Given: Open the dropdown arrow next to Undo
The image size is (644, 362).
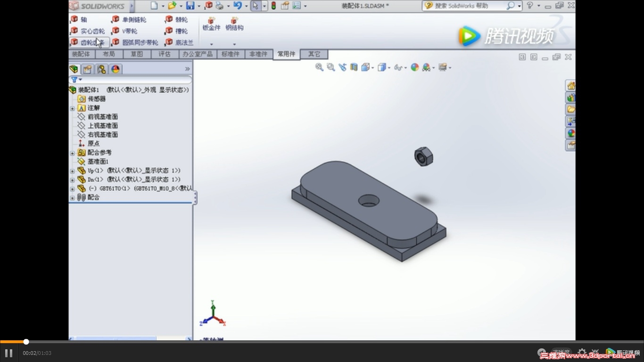Looking at the screenshot, I should coord(246,6).
